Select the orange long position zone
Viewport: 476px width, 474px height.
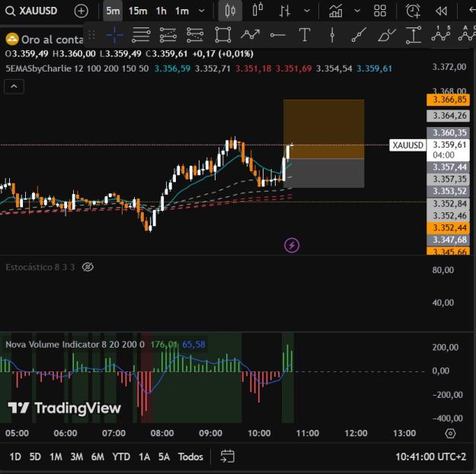(x=324, y=129)
